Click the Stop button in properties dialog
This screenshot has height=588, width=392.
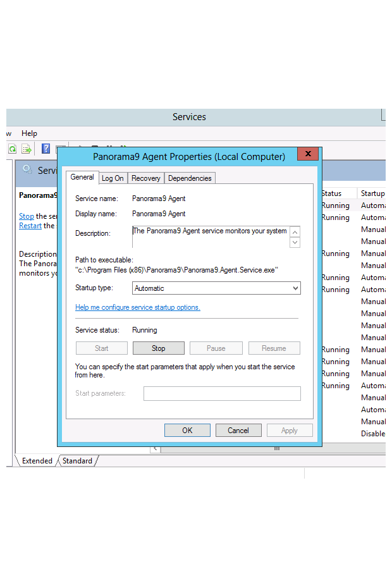click(158, 348)
